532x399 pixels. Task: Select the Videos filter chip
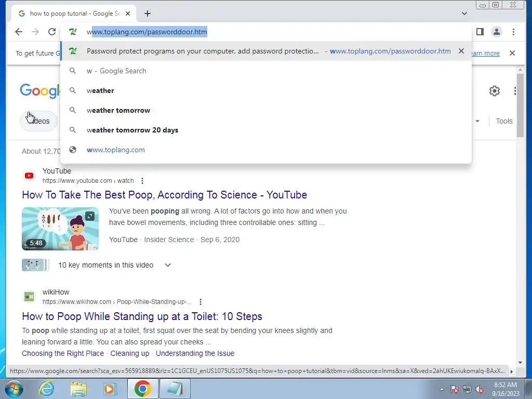point(38,121)
